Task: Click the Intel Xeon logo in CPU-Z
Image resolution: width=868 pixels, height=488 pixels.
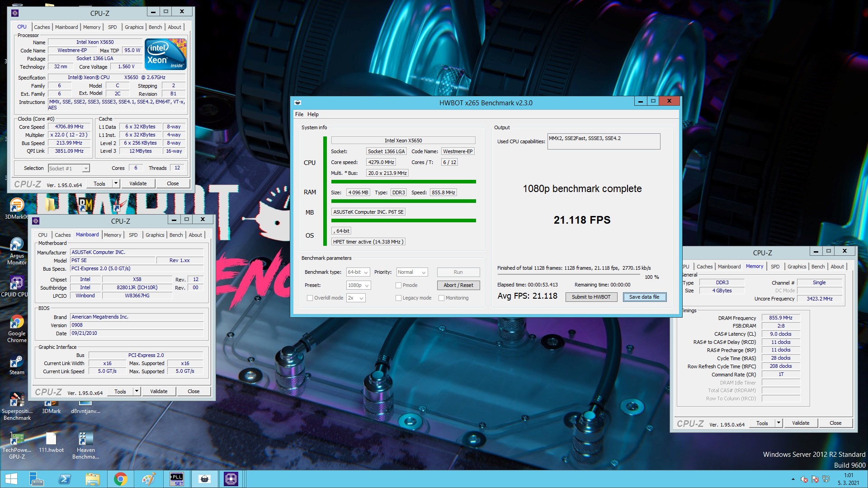Action: click(165, 54)
